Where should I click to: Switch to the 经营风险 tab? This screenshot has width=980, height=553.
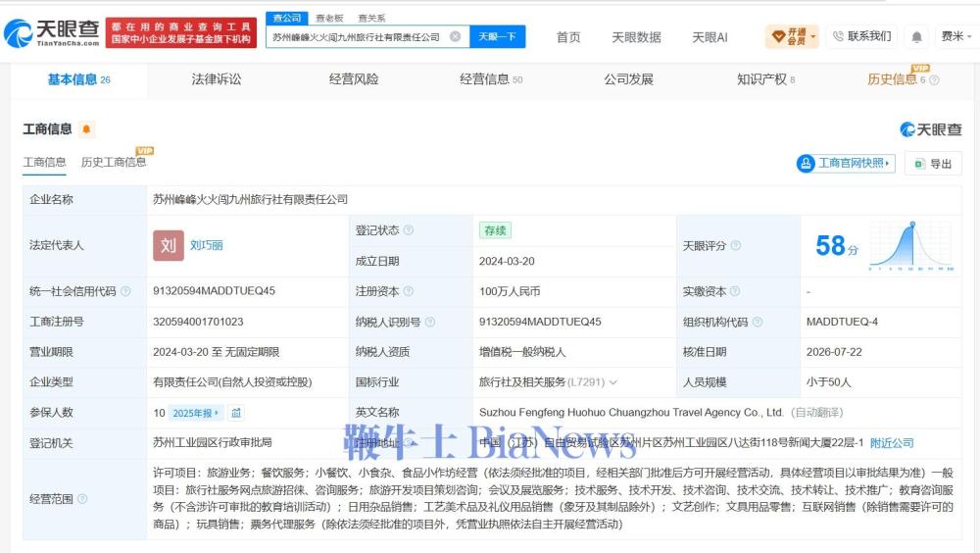point(354,79)
